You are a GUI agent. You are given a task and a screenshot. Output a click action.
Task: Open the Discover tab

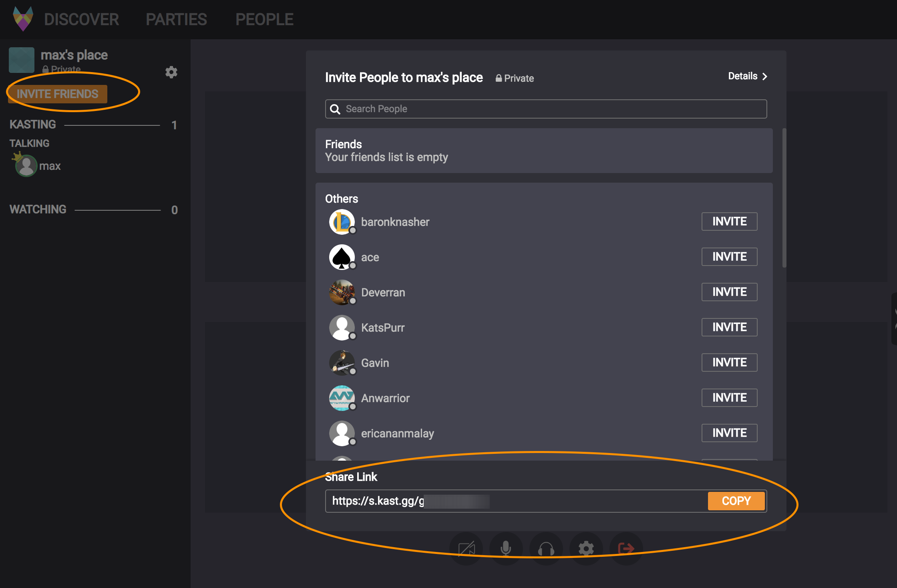(81, 19)
